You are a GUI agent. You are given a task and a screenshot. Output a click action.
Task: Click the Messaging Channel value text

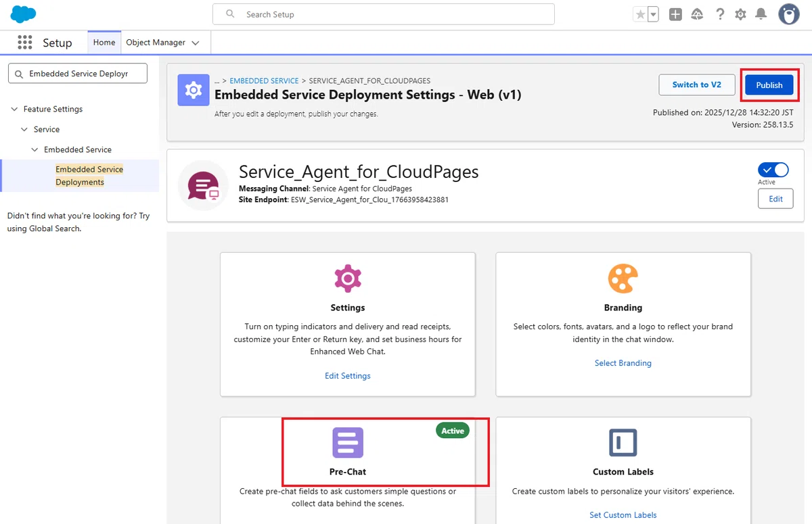tap(362, 189)
